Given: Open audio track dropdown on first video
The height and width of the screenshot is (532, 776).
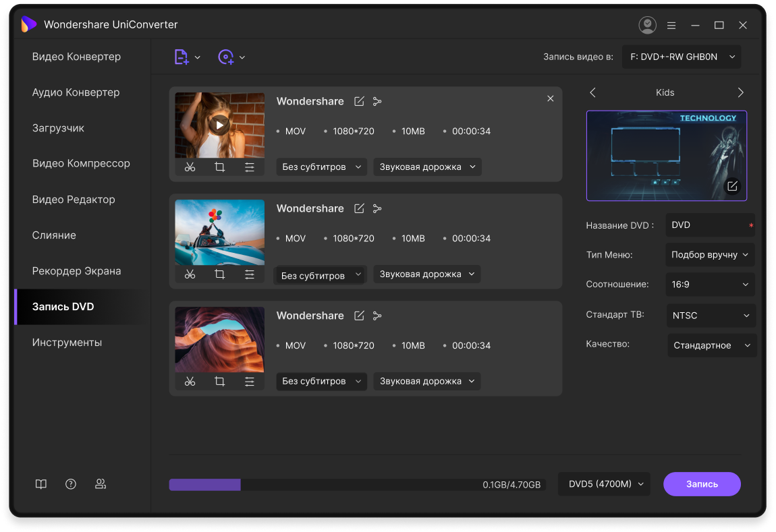Looking at the screenshot, I should [427, 167].
